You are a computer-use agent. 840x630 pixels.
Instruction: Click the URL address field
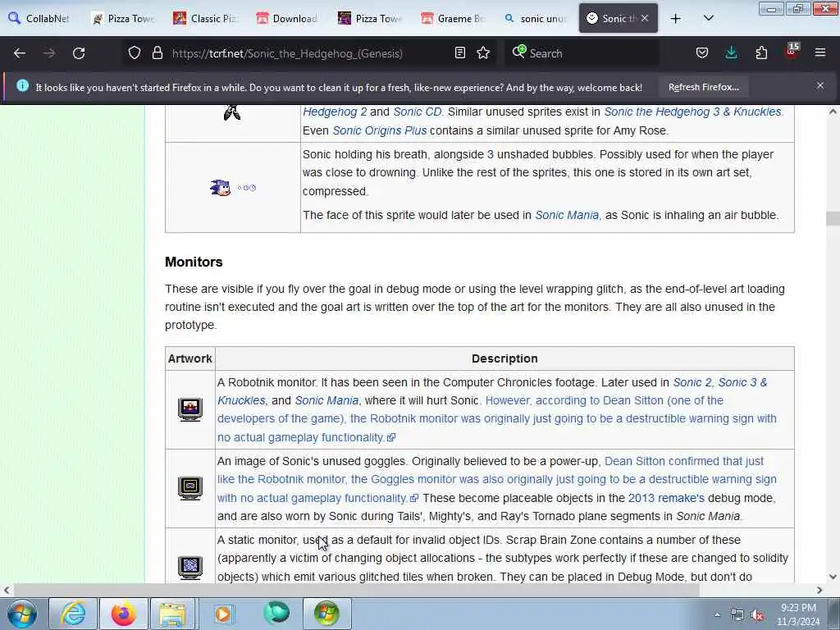(x=309, y=53)
